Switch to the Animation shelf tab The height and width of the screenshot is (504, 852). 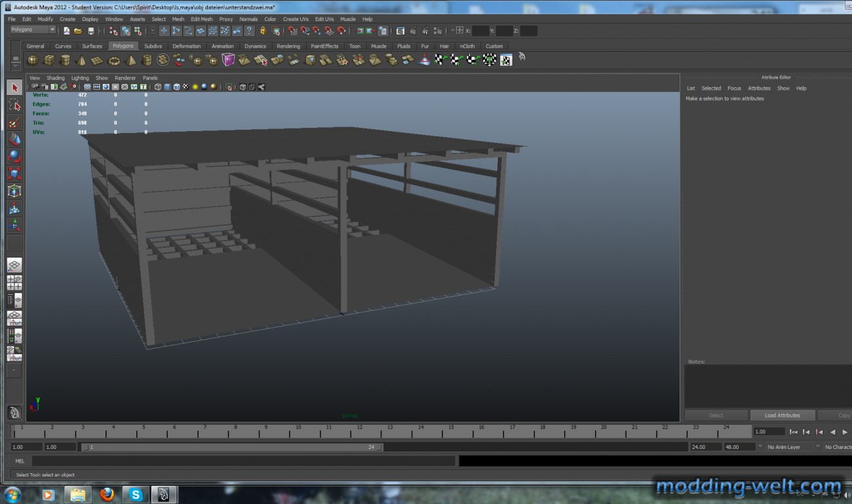pos(222,46)
